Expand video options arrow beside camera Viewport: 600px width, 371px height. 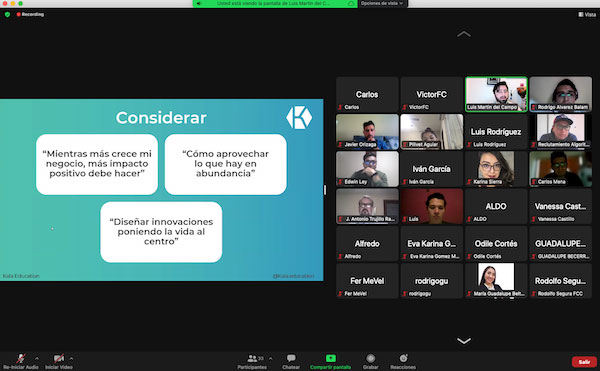click(71, 358)
